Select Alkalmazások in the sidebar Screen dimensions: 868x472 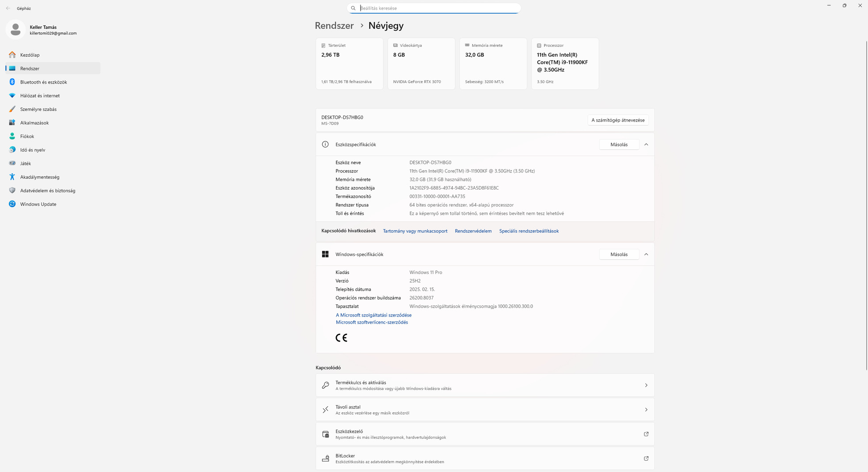point(34,122)
